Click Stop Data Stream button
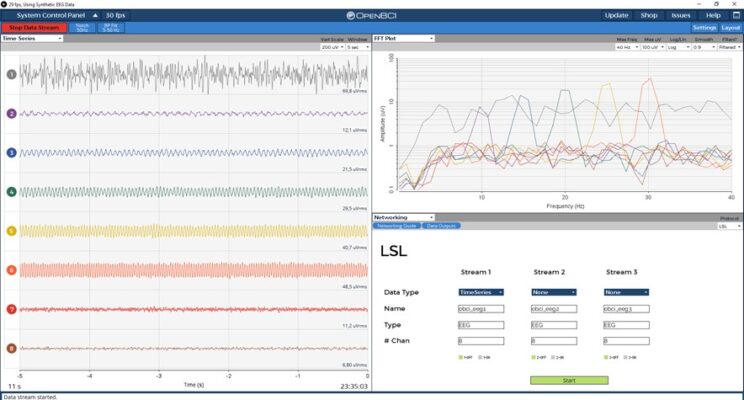The image size is (744, 400). [x=34, y=28]
